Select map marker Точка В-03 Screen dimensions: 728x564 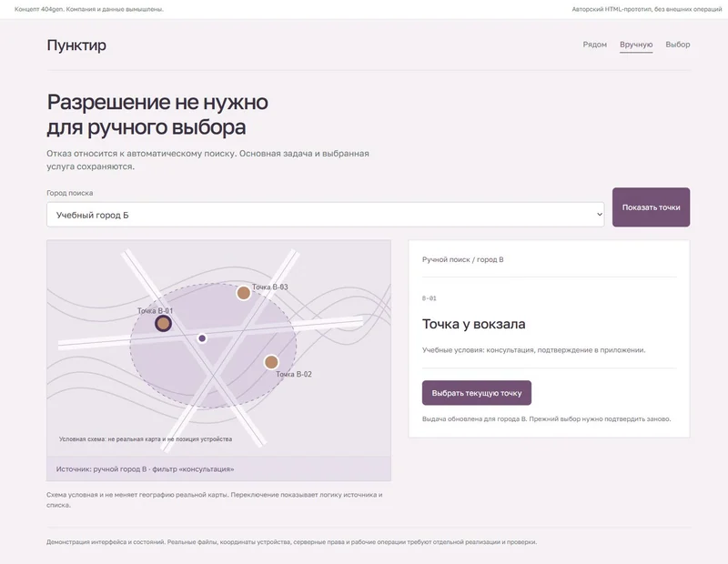tap(243, 293)
